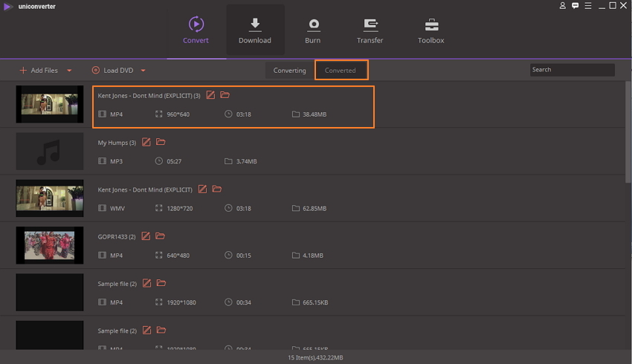Click the WMV format label
The image size is (632, 364).
pos(117,209)
